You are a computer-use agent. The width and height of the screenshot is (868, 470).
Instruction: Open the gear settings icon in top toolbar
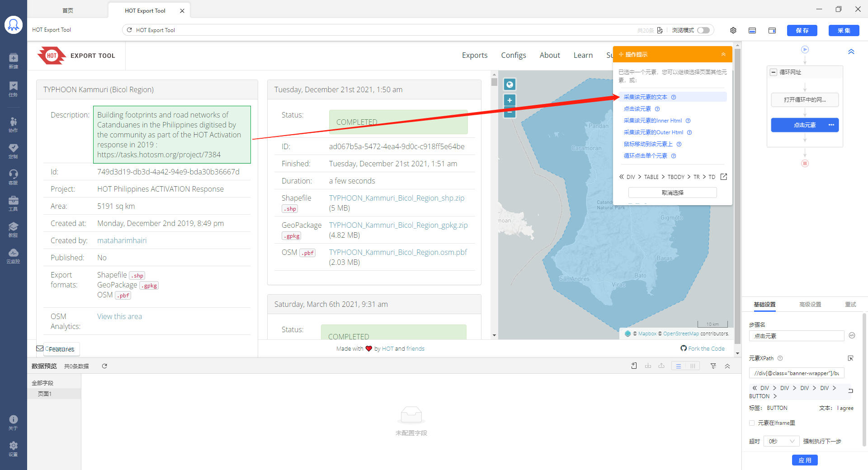point(733,30)
